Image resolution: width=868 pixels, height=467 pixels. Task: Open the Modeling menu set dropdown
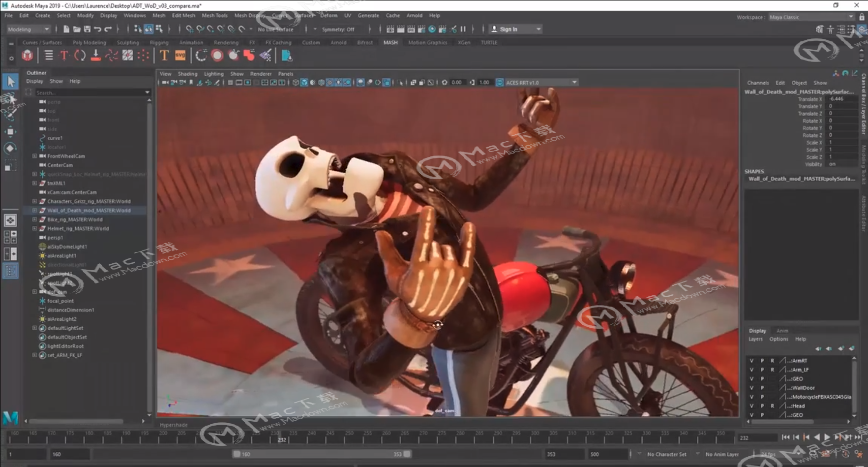[x=28, y=29]
